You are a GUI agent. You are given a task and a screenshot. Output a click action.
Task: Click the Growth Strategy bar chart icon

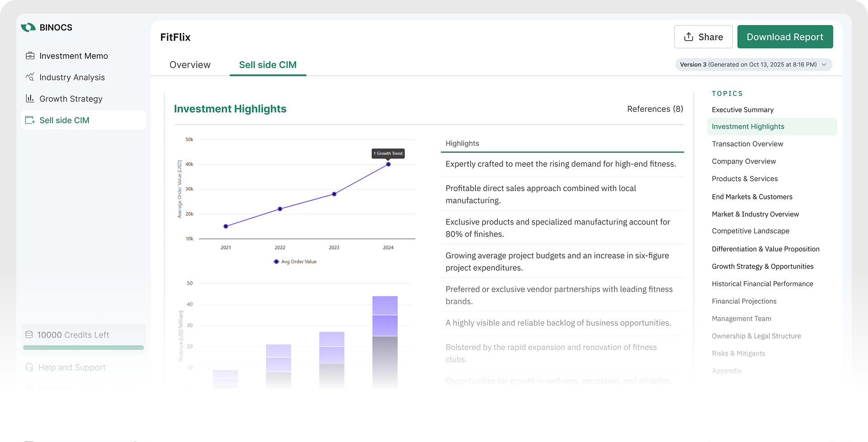pyautogui.click(x=30, y=99)
